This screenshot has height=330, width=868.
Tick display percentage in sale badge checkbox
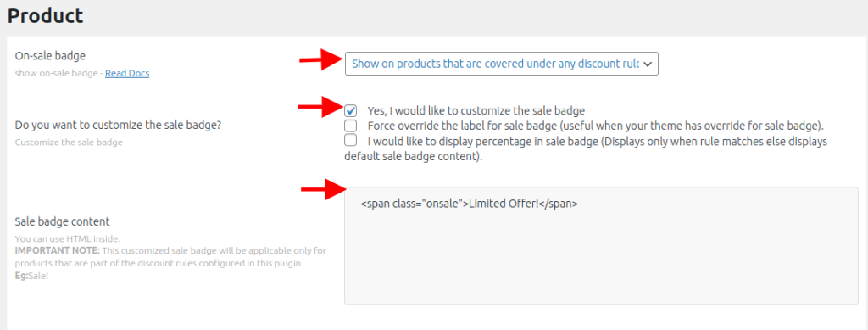pos(350,140)
